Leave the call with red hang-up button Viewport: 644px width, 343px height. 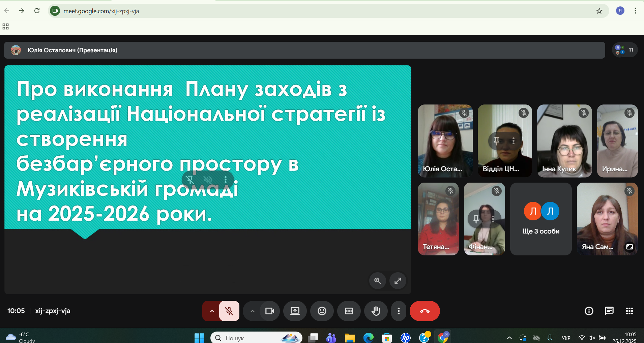425,311
